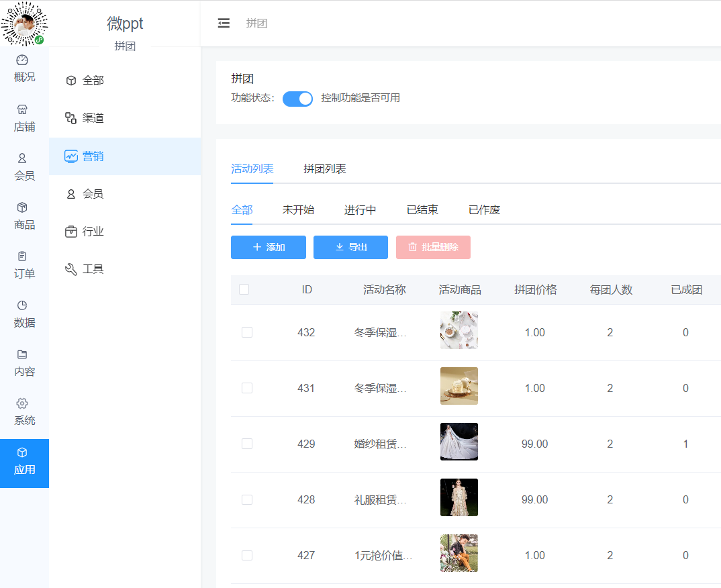Screen dimensions: 721x588
Task: Click the 每团人数 column header
Action: coord(611,289)
